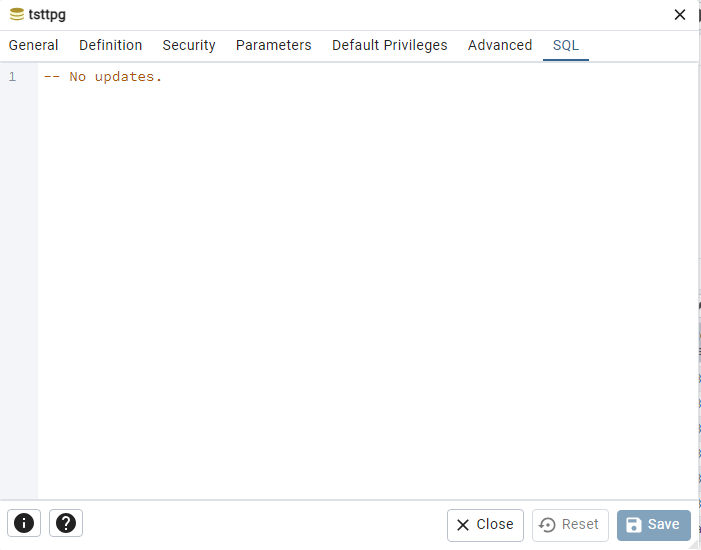The height and width of the screenshot is (550, 701).
Task: Go to the Parameters tab
Action: pos(274,45)
